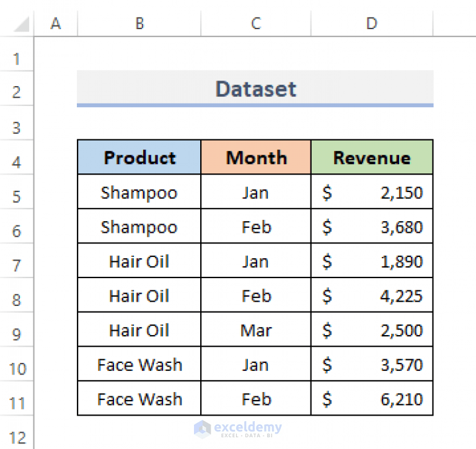Select the 1,890 revenue cell
Image resolution: width=476 pixels, height=449 pixels.
pos(372,260)
